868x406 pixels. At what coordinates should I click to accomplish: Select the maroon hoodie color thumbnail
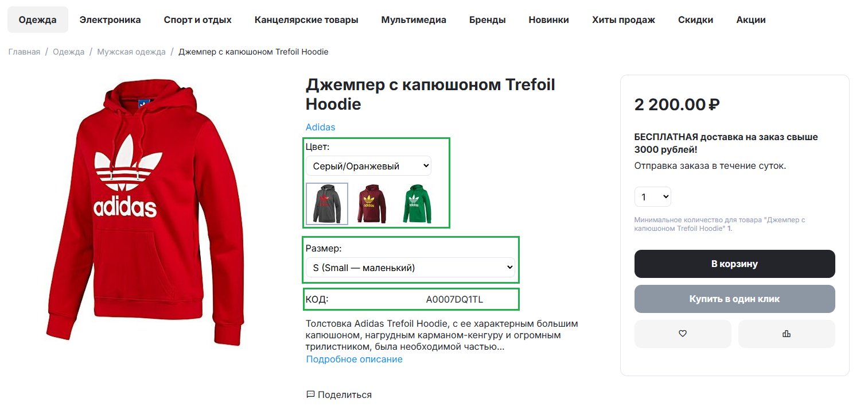pos(372,204)
